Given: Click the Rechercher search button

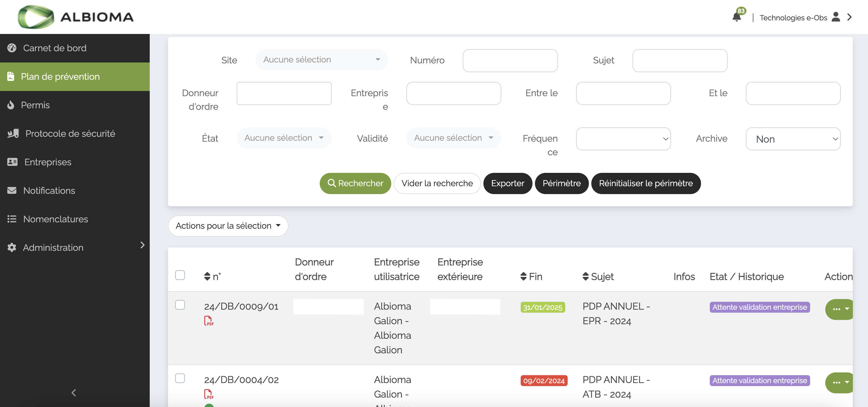Looking at the screenshot, I should 356,183.
